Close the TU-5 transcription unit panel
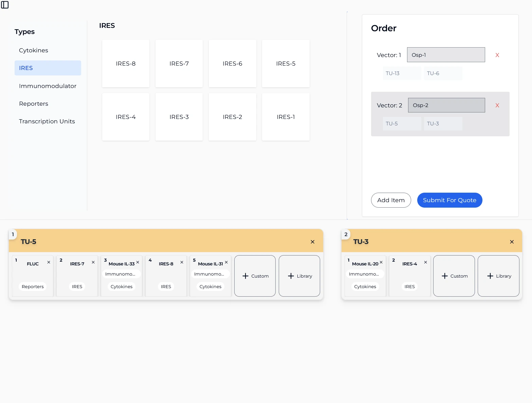Image resolution: width=532 pixels, height=403 pixels. point(312,242)
